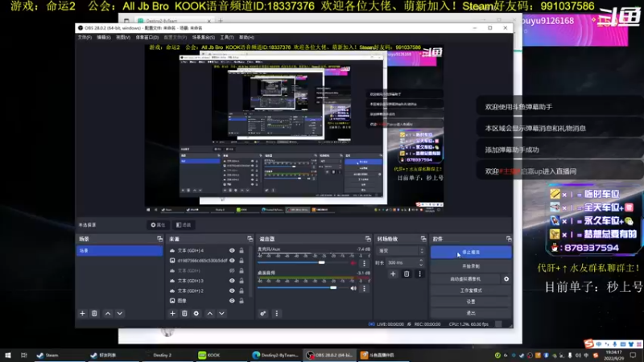This screenshot has width=644, height=362.
Task: Open source properties gear icon in Sources
Action: [x=196, y=314]
